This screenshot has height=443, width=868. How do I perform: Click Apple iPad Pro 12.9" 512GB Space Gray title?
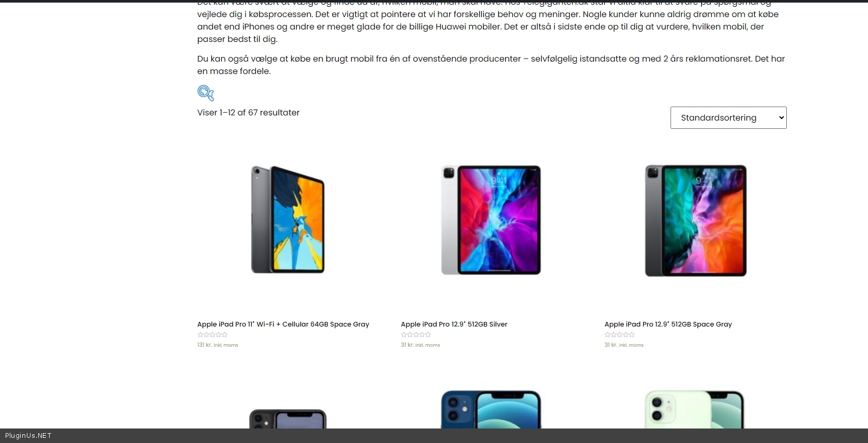668,324
